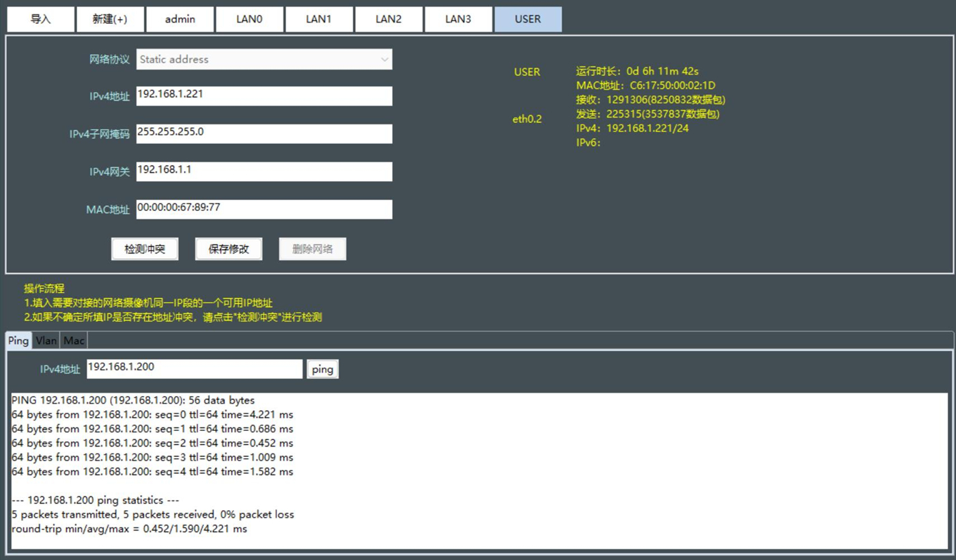Switch to the Vlan tab
This screenshot has width=956, height=560.
[x=46, y=340]
